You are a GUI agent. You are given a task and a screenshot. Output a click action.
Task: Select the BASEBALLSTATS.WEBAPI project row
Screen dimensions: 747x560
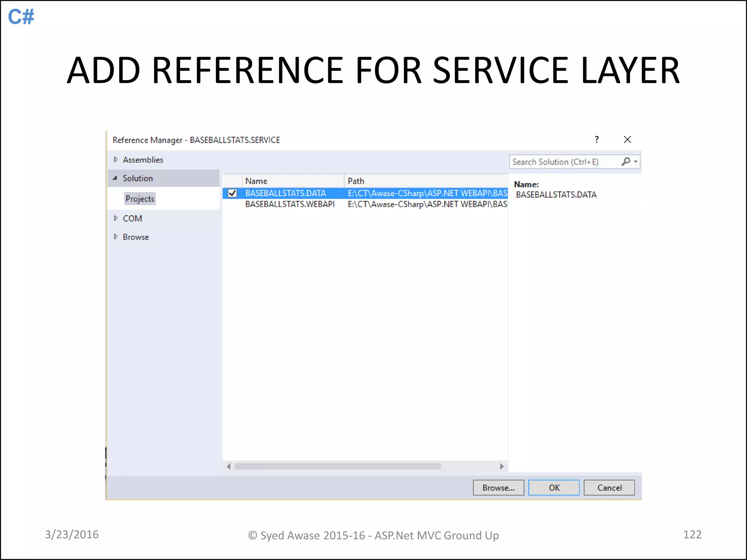click(x=365, y=204)
